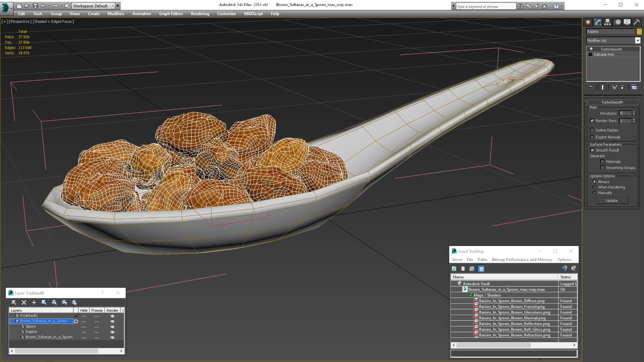Open the Modifier List dropdown

click(638, 40)
